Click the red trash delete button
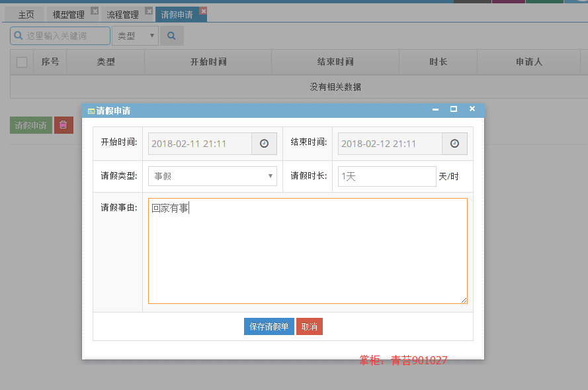Screen dimensions: 588x390 [63, 125]
